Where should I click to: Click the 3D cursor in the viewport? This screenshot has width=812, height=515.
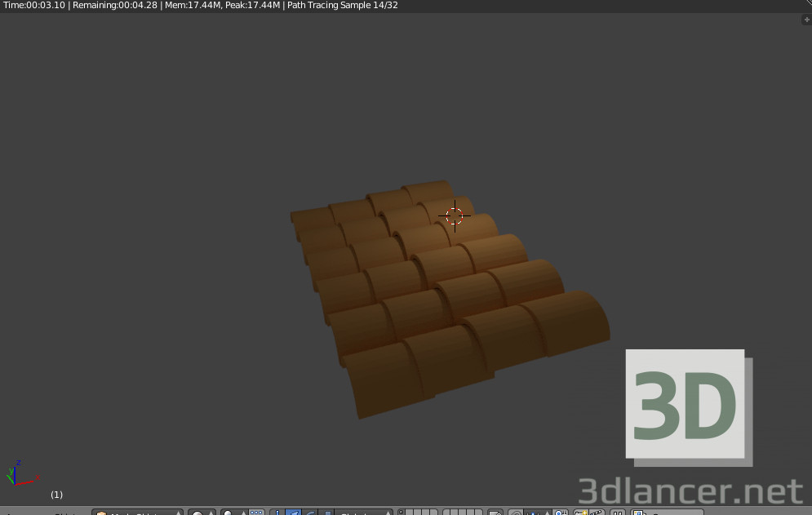pos(455,216)
